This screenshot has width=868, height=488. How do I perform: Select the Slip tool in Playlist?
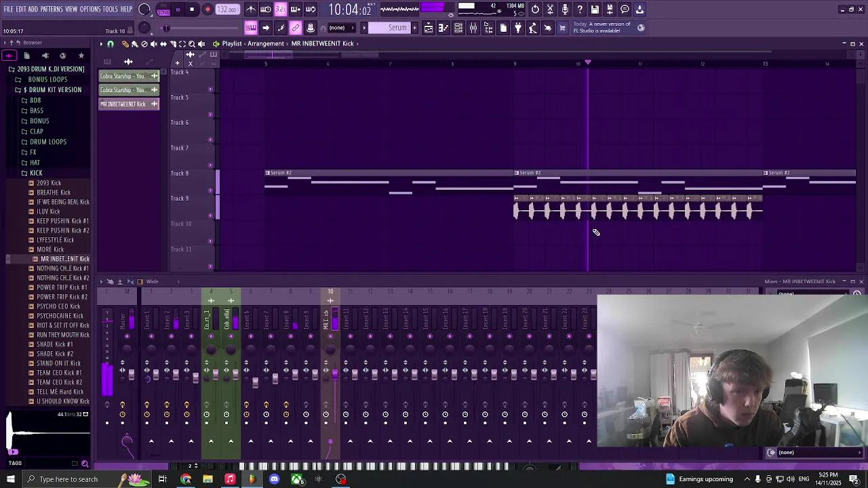163,44
